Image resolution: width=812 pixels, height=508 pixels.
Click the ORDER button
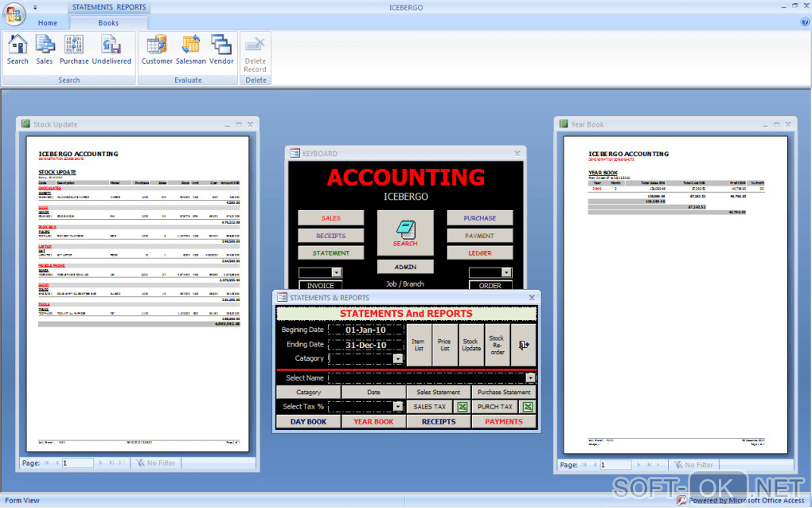[x=490, y=285]
